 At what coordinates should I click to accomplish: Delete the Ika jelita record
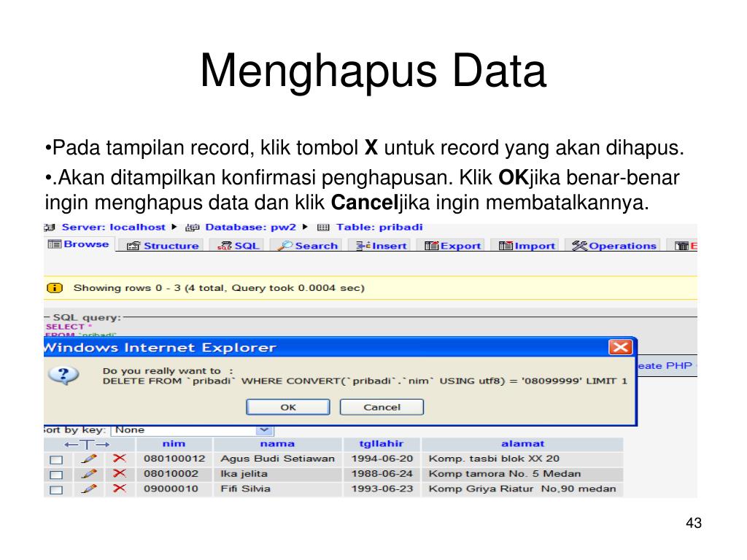pyautogui.click(x=119, y=474)
